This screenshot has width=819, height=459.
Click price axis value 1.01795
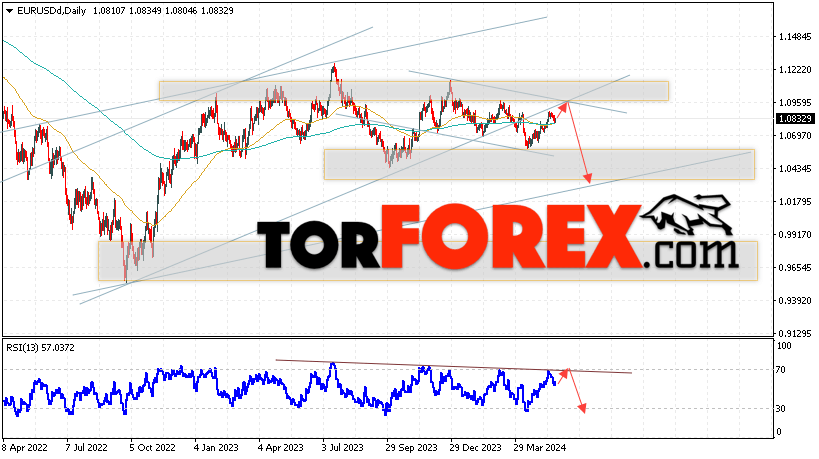(795, 202)
